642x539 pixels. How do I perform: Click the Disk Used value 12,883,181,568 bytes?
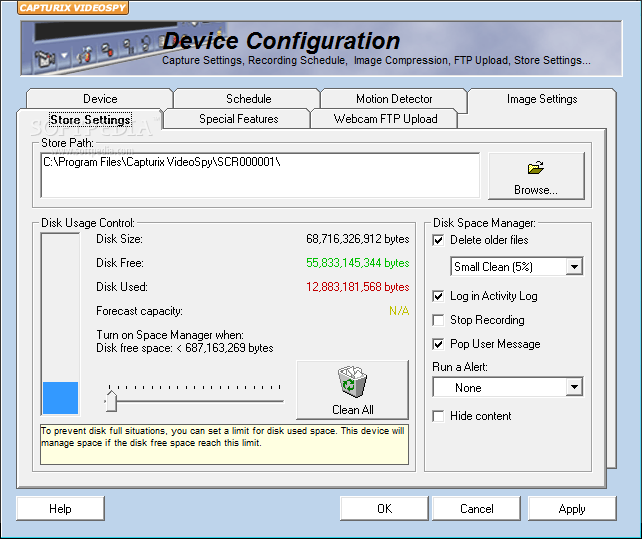pos(357,287)
